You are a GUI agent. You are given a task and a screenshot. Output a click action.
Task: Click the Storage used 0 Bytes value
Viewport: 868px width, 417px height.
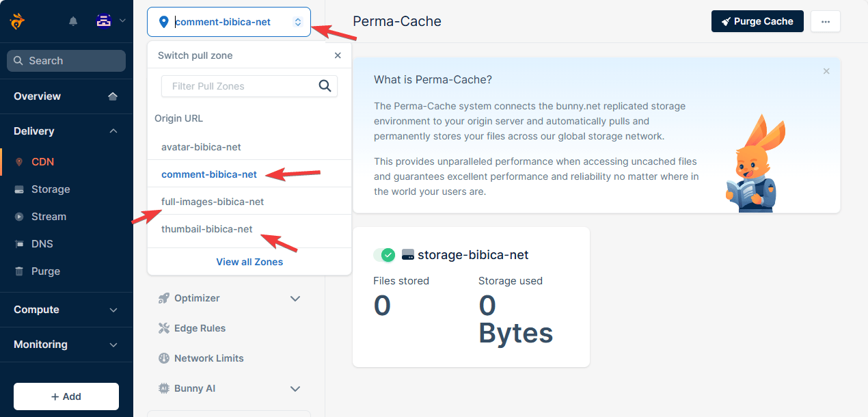click(x=516, y=319)
